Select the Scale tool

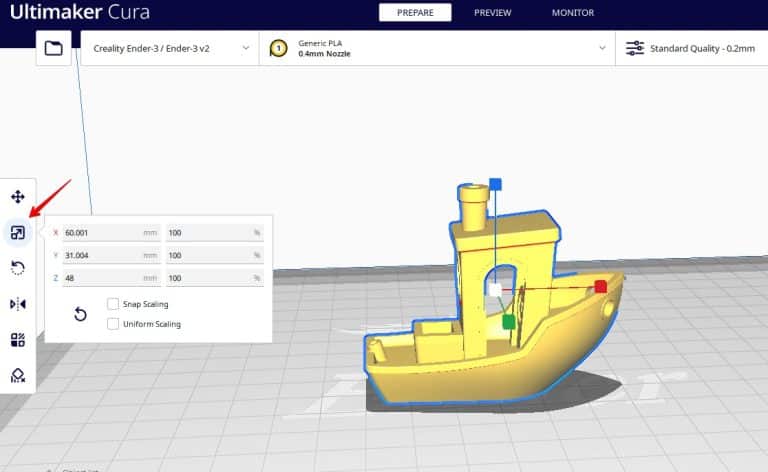(18, 233)
